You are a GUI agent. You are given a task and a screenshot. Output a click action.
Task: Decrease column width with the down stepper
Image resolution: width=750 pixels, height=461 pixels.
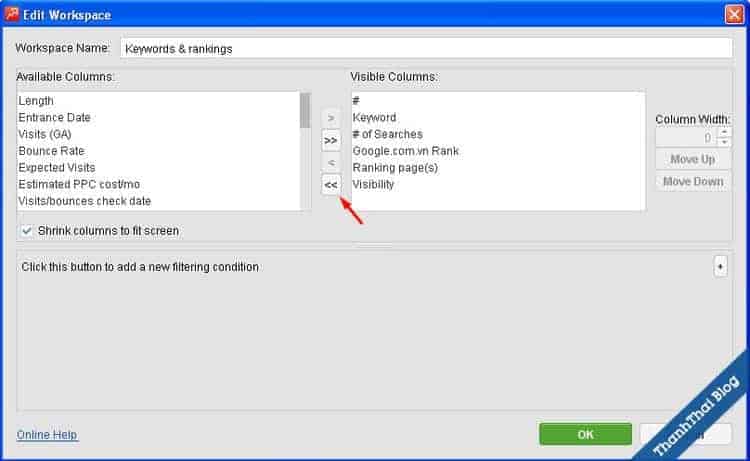pyautogui.click(x=724, y=143)
